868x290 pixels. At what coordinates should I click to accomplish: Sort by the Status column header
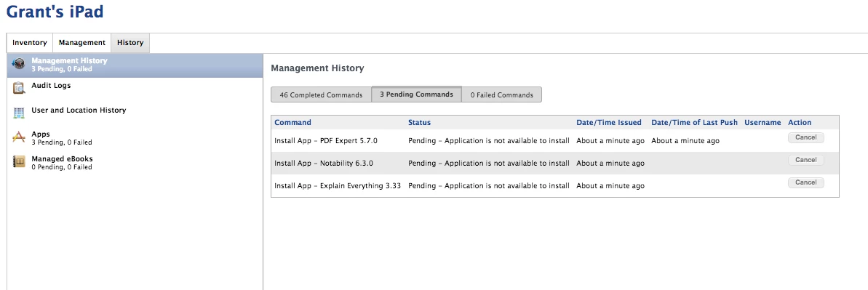tap(419, 122)
